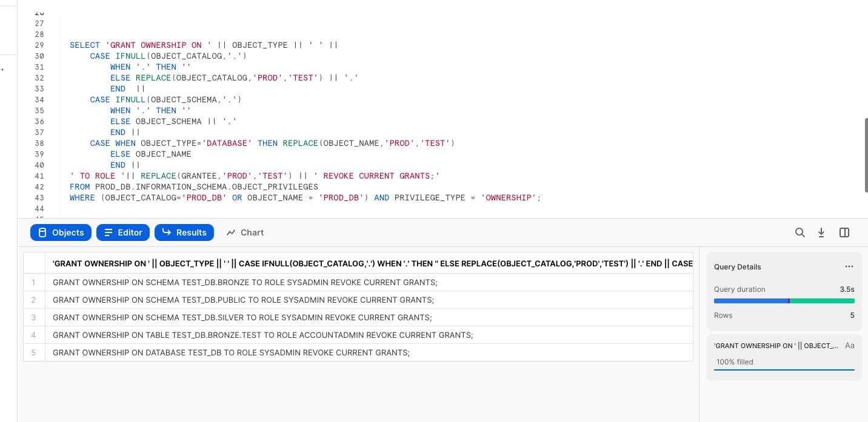Click the Query duration label
868x422 pixels.
(x=739, y=289)
